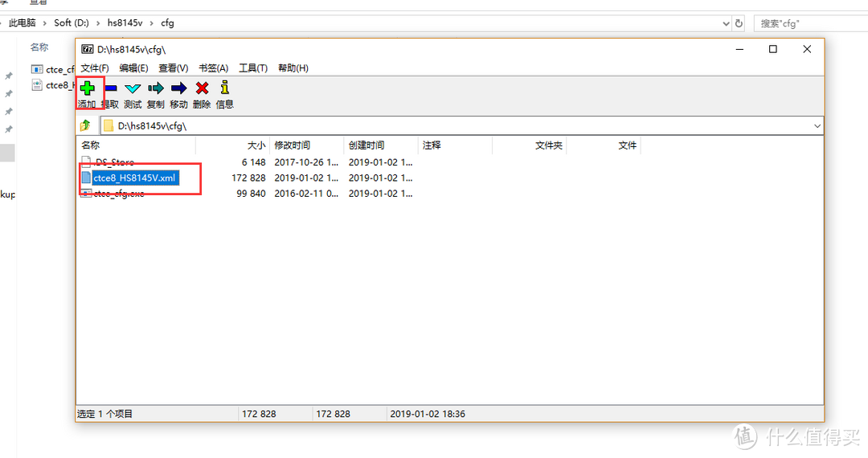The height and width of the screenshot is (458, 868).
Task: Click size value 6 148 of .DS_Store
Action: point(253,162)
